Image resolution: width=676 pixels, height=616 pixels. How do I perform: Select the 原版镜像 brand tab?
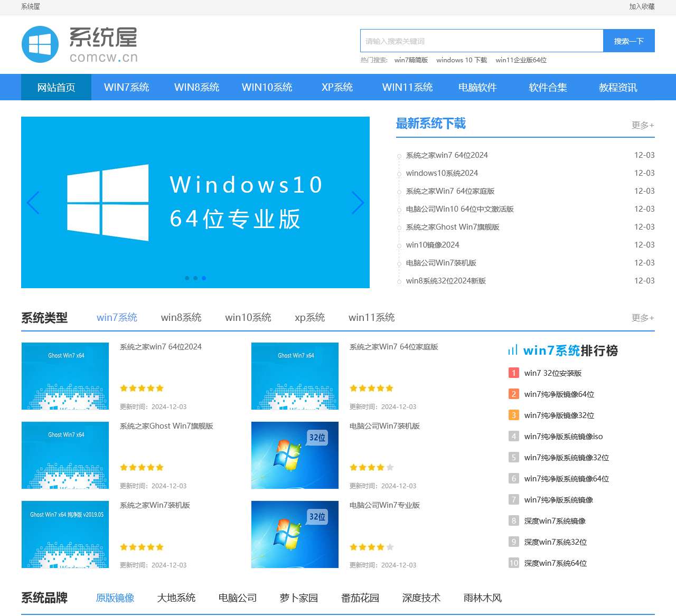pos(115,598)
